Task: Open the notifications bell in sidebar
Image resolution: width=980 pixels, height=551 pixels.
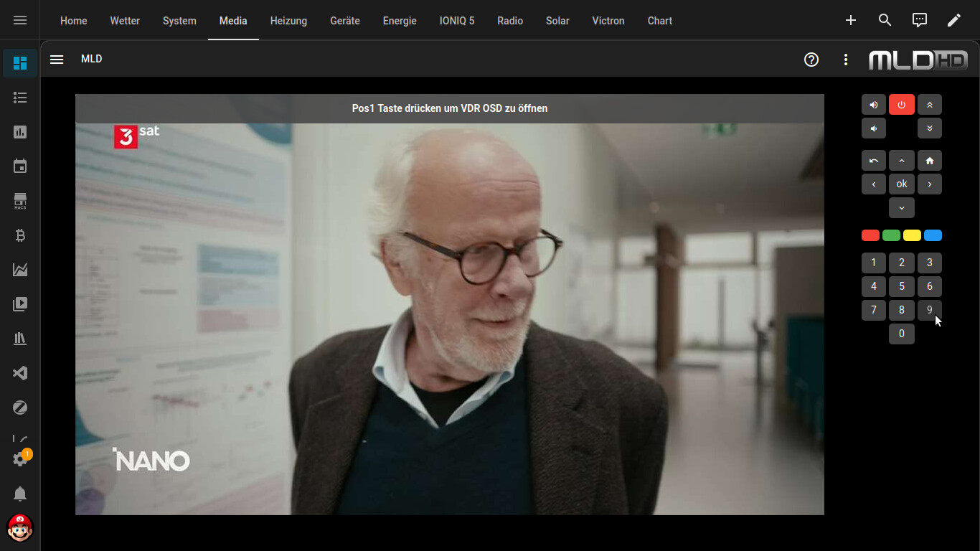Action: (20, 494)
